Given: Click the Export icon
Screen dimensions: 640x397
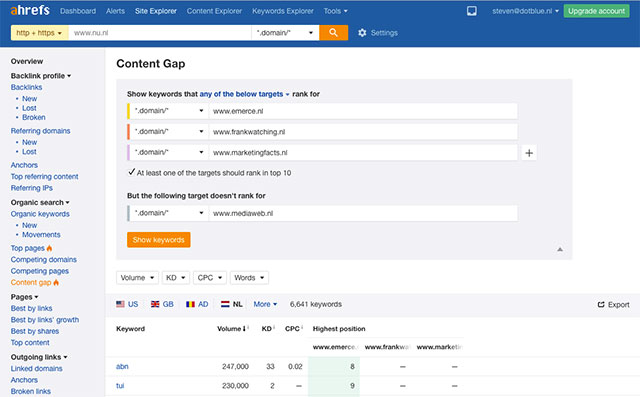Looking at the screenshot, I should tap(601, 304).
